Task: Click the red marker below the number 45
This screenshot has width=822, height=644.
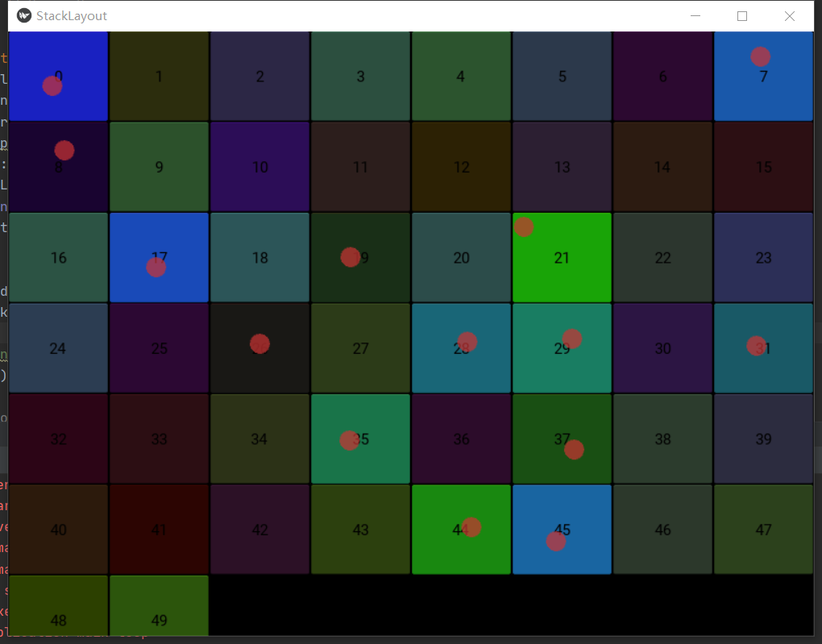Action: coord(555,541)
